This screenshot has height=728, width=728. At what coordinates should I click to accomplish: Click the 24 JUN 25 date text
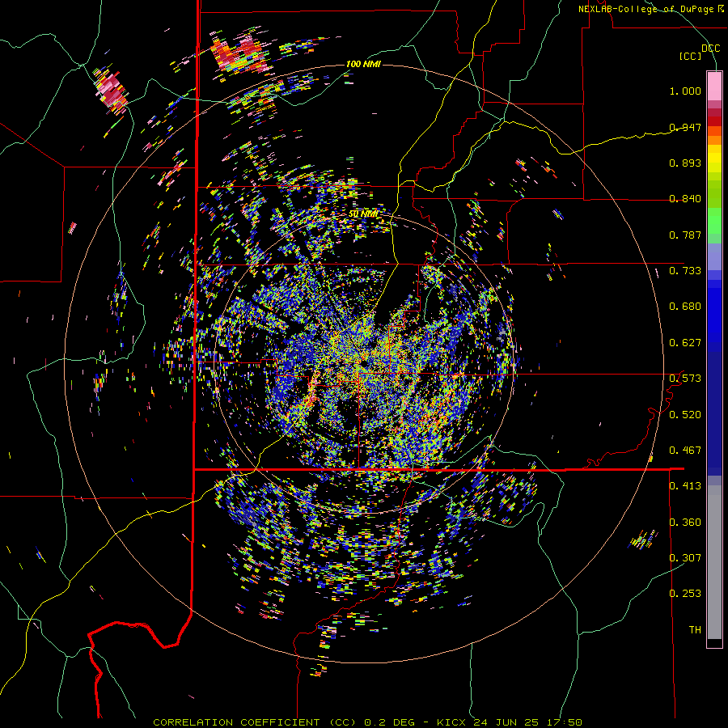(x=506, y=722)
